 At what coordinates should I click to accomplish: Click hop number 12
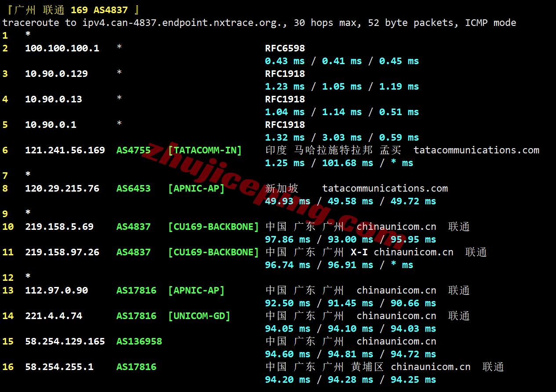pos(8,278)
